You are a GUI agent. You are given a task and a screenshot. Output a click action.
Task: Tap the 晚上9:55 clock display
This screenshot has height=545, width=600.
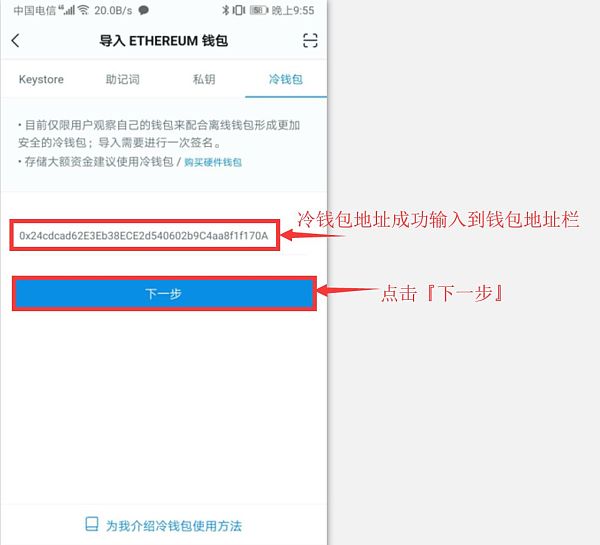(293, 10)
